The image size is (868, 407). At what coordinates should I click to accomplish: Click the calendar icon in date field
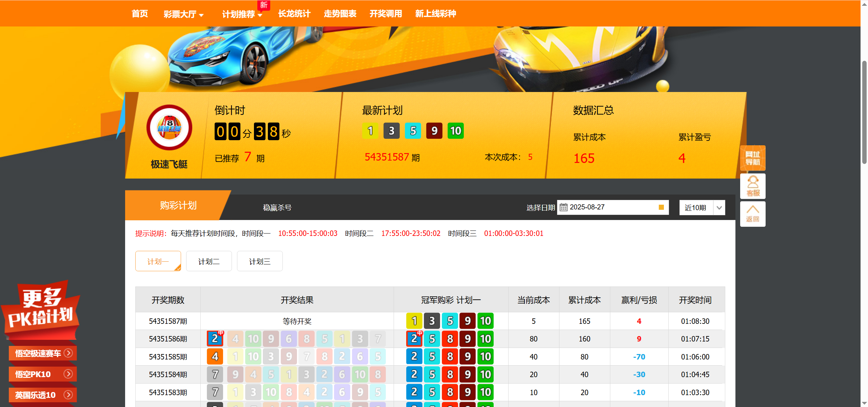tap(563, 207)
